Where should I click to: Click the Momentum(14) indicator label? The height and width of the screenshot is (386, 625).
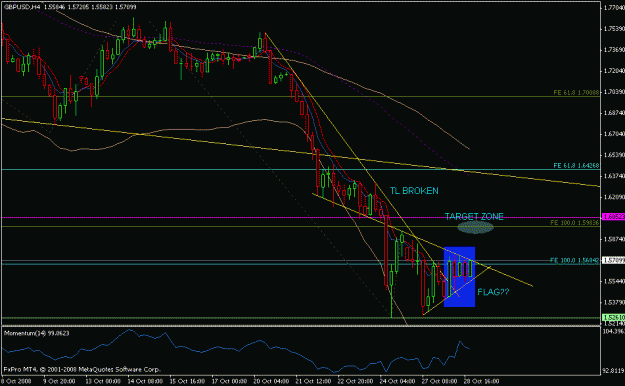coord(37,333)
